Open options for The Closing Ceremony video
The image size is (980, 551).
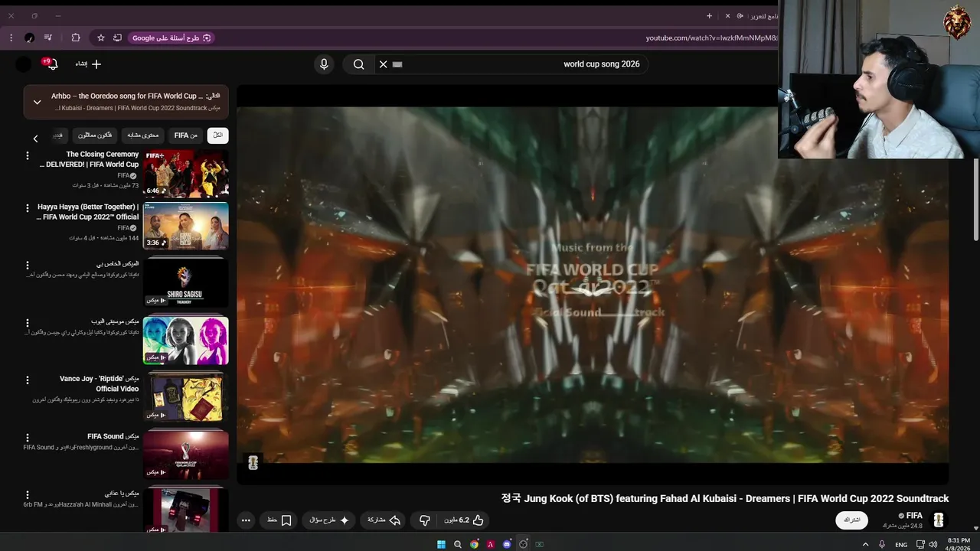(x=28, y=155)
